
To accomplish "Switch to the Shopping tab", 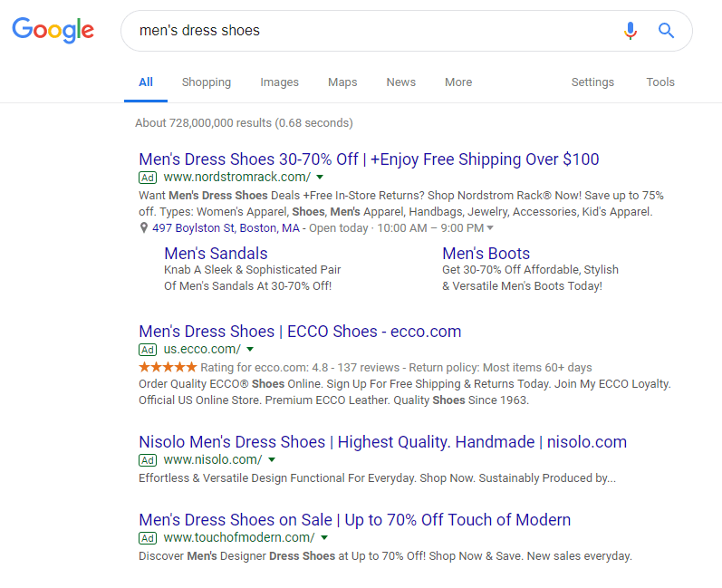I will 207,82.
